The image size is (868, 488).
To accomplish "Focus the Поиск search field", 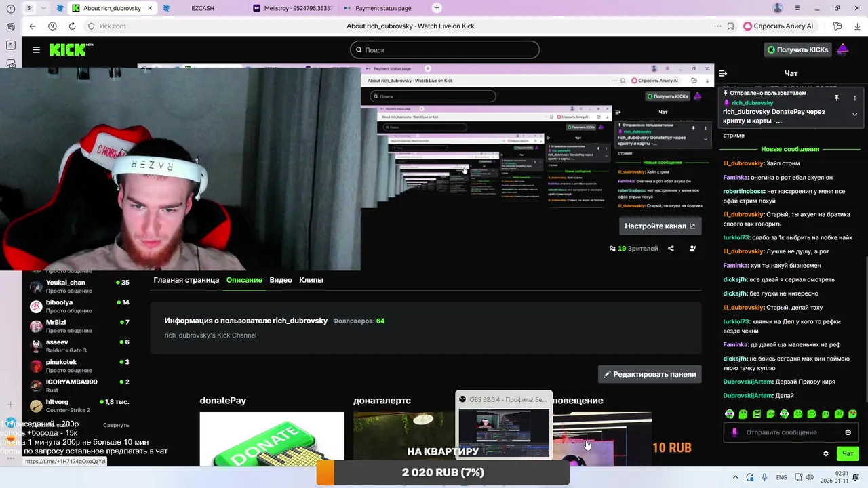I will [445, 49].
